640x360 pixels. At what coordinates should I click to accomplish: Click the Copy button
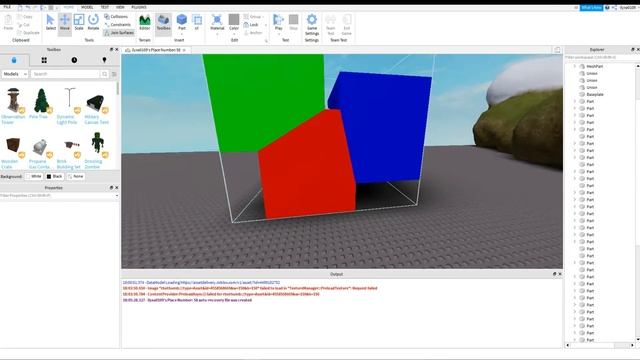pyautogui.click(x=25, y=17)
